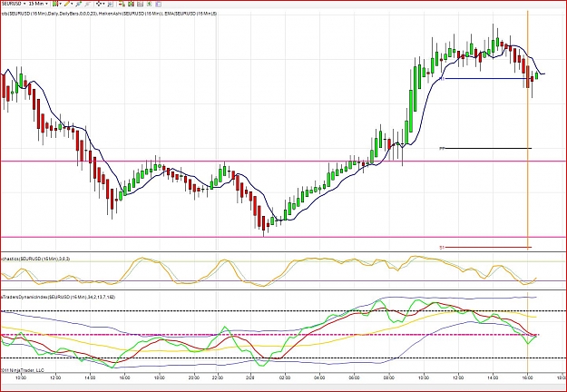Click the chart trader icon with red bar
This screenshot has width=567, height=392.
coord(122,5)
